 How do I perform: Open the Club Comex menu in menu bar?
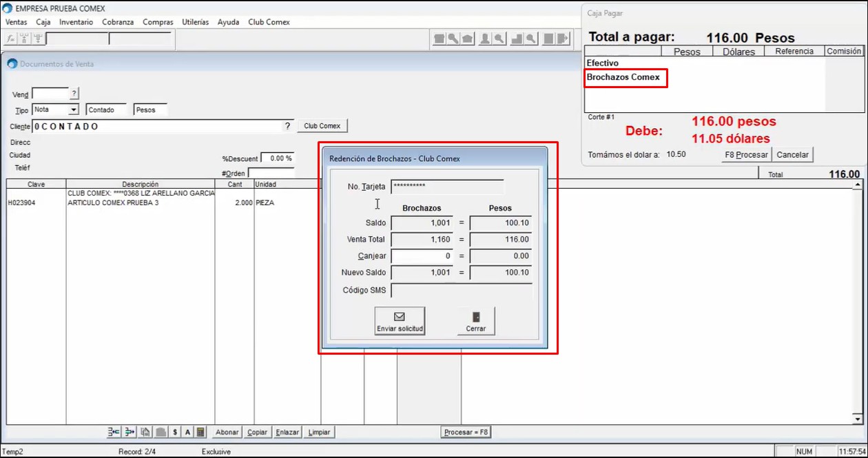pyautogui.click(x=269, y=22)
